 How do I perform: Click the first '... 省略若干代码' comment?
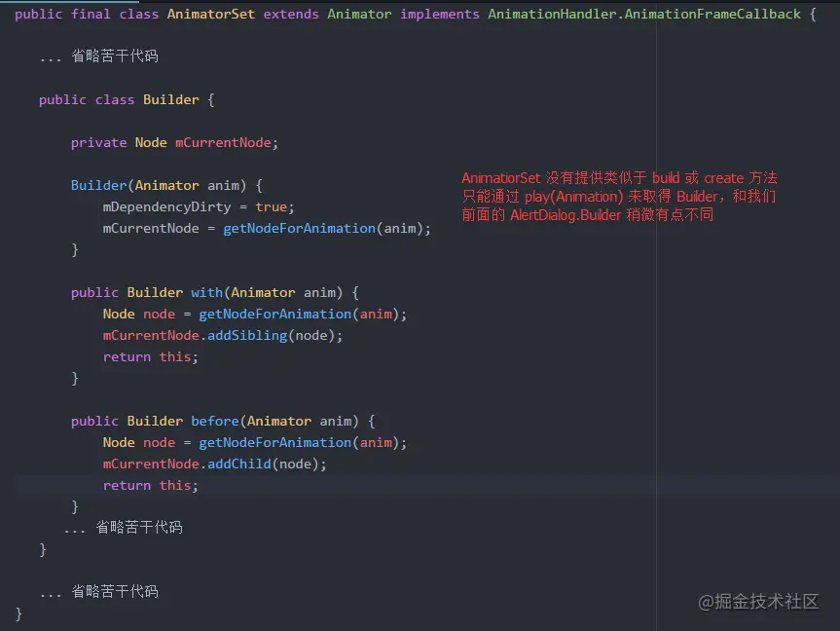pyautogui.click(x=99, y=56)
